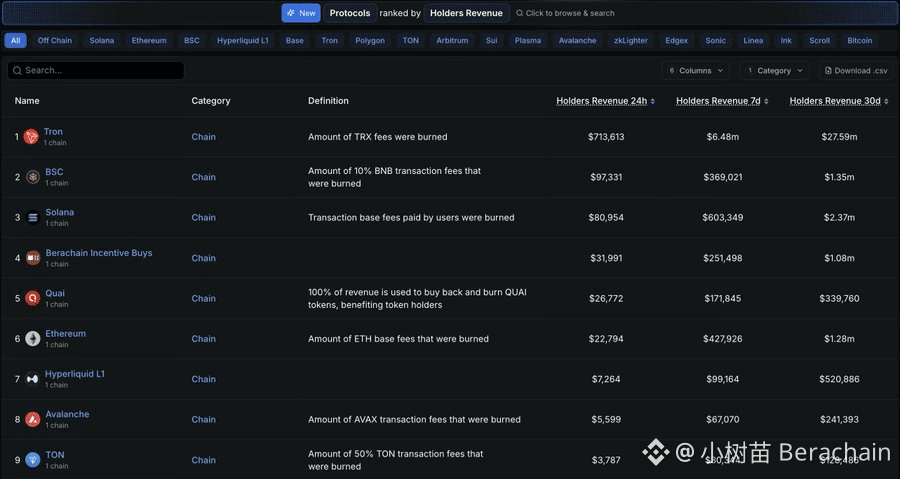Click Hyperliquid L1's $7,264 24h value
Viewport: 900px width, 479px height.
(606, 379)
